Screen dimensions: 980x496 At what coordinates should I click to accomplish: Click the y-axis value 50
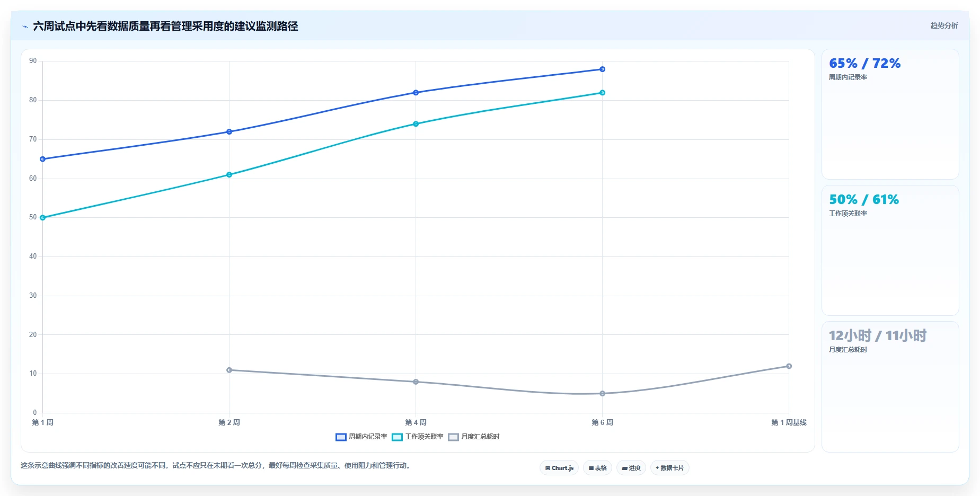click(x=33, y=217)
